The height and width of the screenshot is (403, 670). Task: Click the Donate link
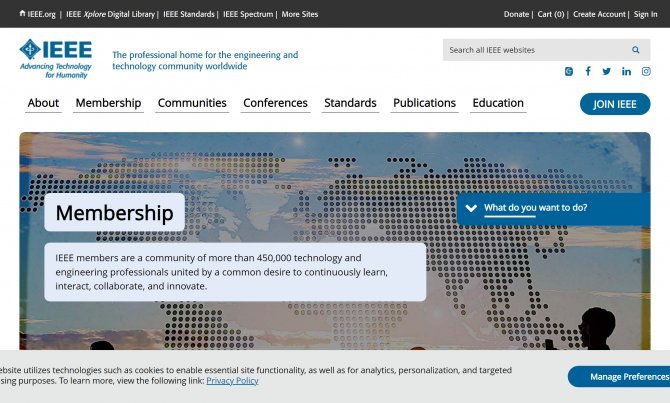(x=516, y=14)
